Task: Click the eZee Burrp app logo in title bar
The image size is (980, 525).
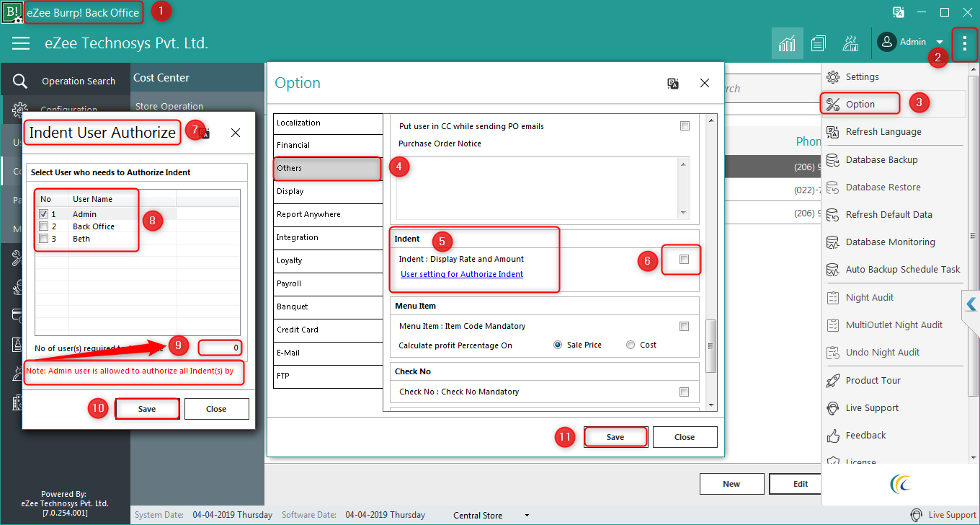Action: (x=12, y=12)
